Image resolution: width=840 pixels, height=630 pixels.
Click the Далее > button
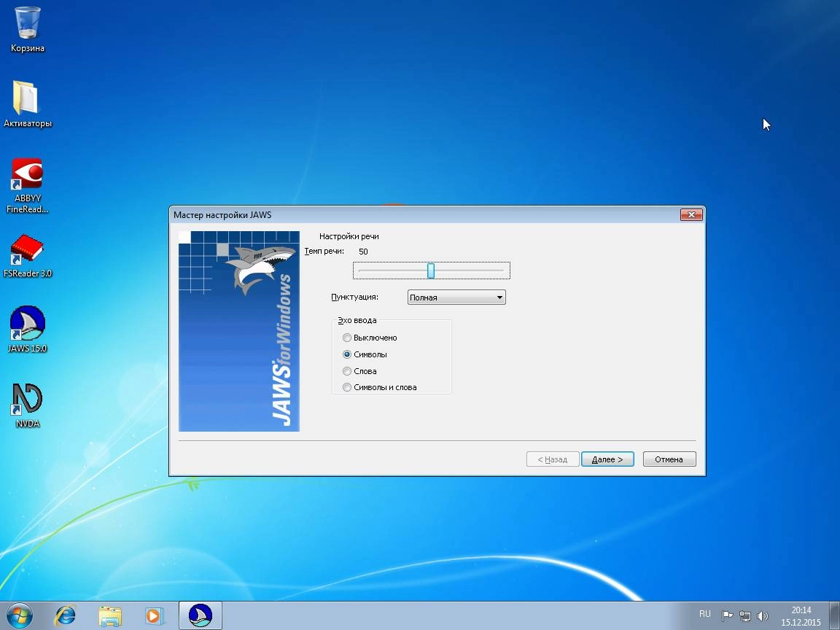pos(607,459)
